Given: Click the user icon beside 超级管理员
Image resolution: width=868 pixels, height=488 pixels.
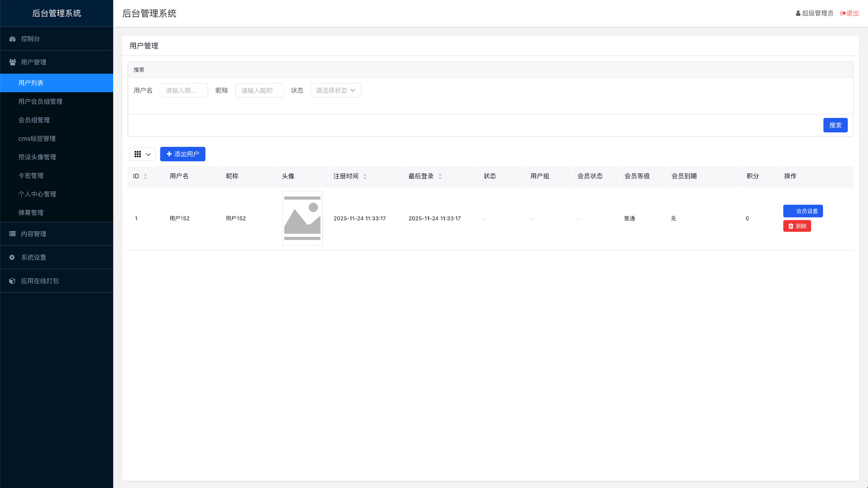Looking at the screenshot, I should [797, 13].
